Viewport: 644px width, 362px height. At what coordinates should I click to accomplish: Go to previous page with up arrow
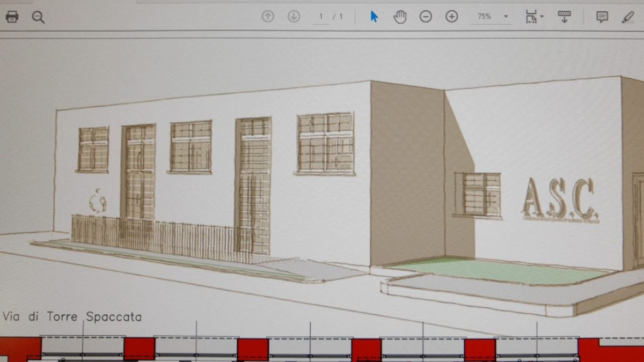coord(268,17)
